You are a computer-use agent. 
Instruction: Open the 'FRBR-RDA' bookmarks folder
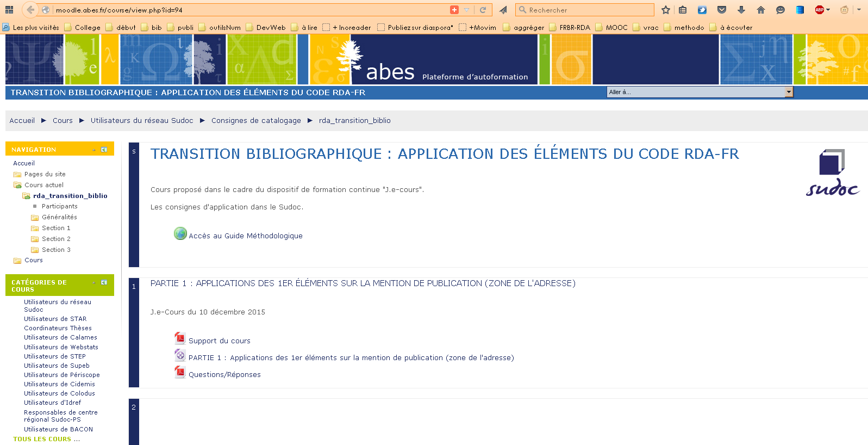570,27
